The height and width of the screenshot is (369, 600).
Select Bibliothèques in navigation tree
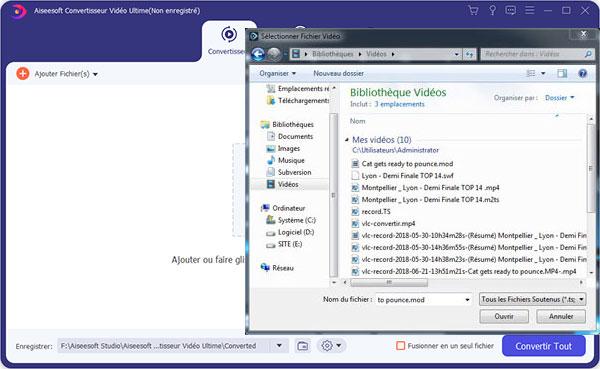coord(287,124)
